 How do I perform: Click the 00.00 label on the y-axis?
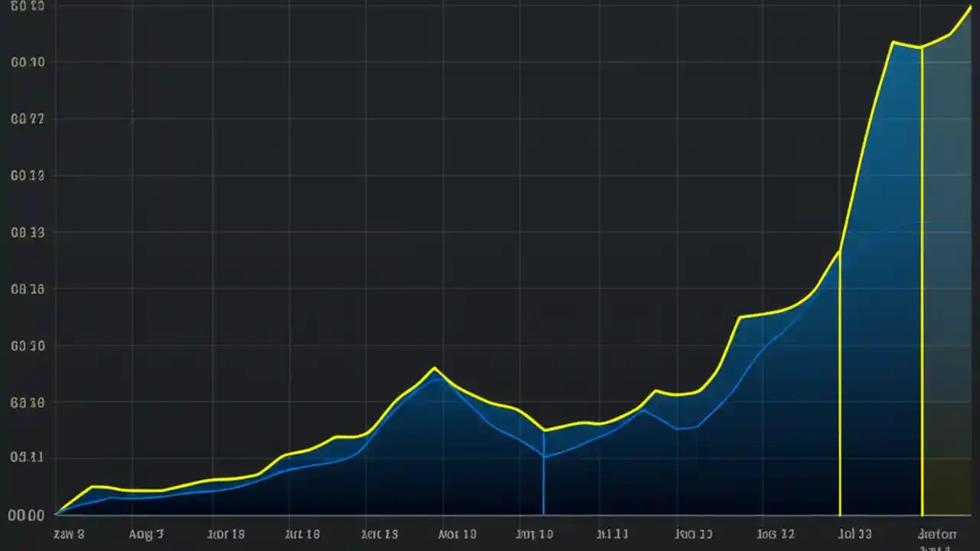point(24,516)
